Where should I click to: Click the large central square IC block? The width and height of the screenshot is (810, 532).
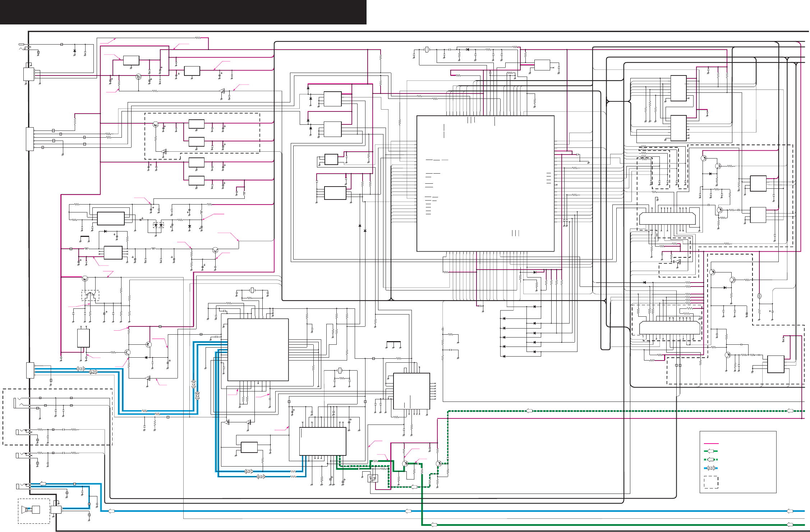(x=485, y=183)
